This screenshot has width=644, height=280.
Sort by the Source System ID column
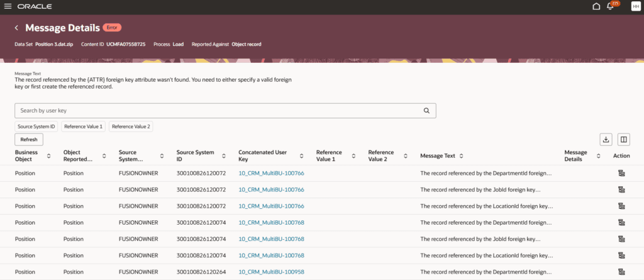coord(225,156)
